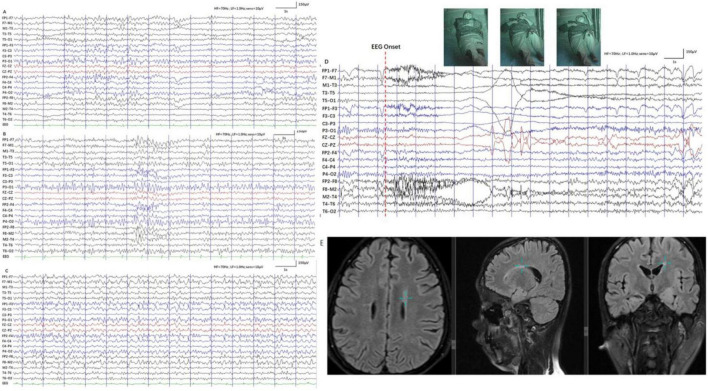Select the axial MRI brain image
This screenshot has width=708, height=391.
(x=390, y=305)
